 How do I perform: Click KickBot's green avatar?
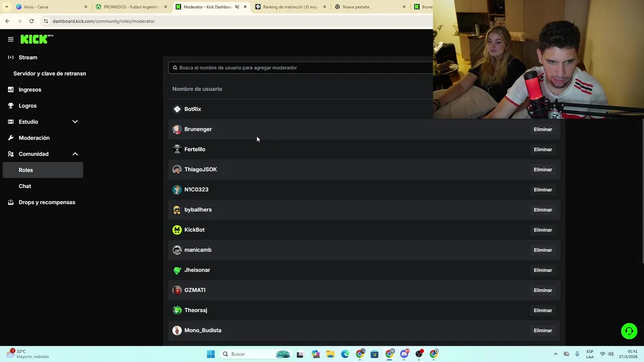pyautogui.click(x=177, y=230)
